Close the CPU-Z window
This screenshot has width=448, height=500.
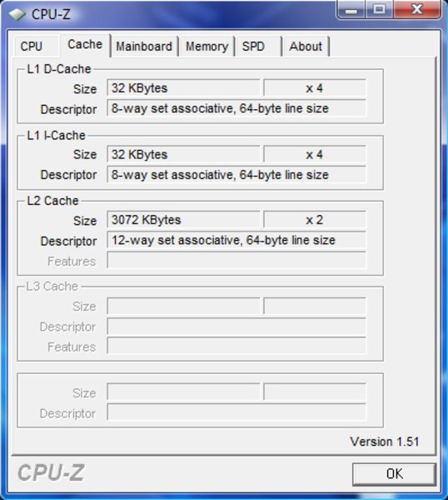417,10
